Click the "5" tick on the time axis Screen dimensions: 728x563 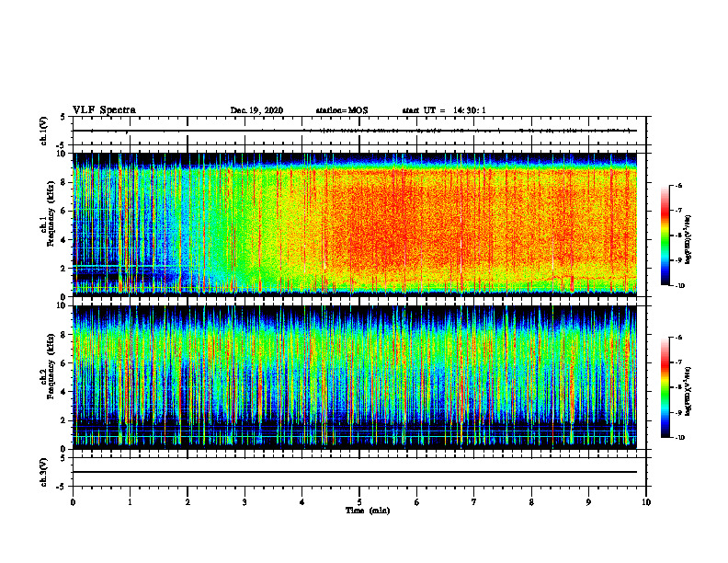click(359, 502)
